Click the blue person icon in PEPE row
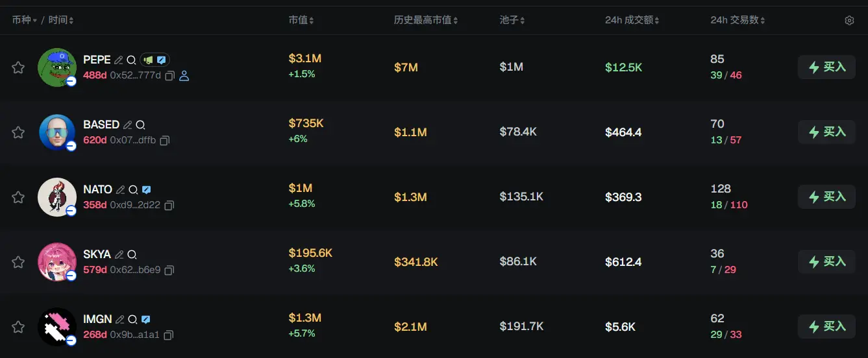868x358 pixels. coord(184,76)
